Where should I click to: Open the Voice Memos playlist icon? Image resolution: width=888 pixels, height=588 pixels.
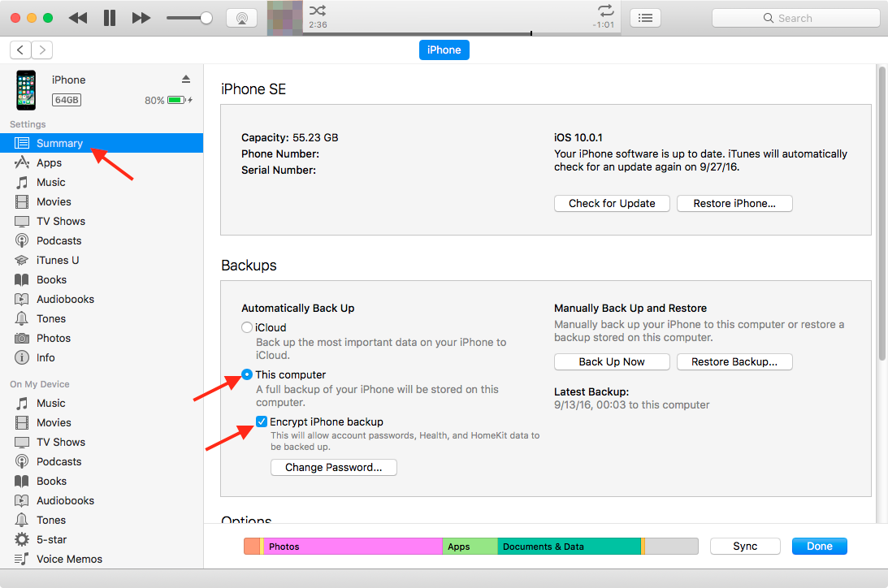[21, 559]
